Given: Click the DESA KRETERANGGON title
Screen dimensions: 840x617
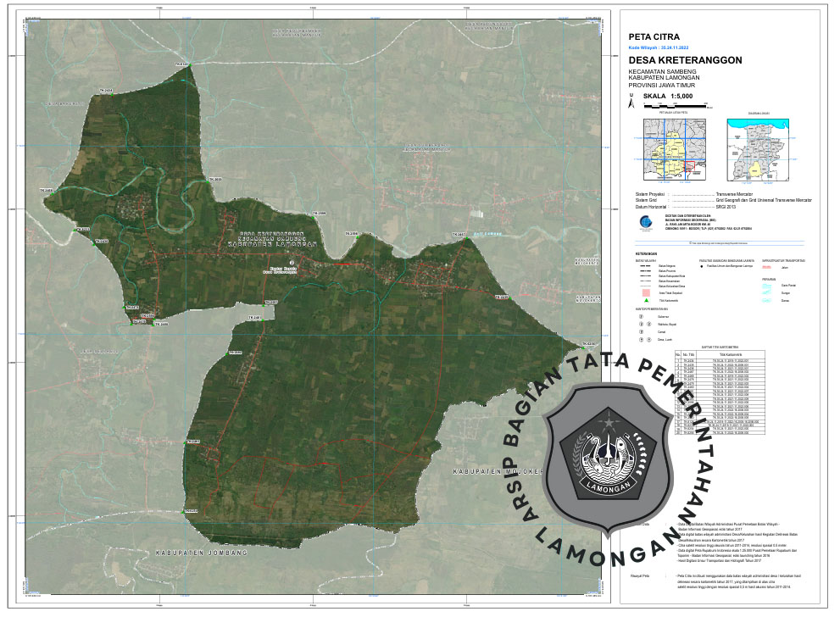Looking at the screenshot, I should pos(685,61).
